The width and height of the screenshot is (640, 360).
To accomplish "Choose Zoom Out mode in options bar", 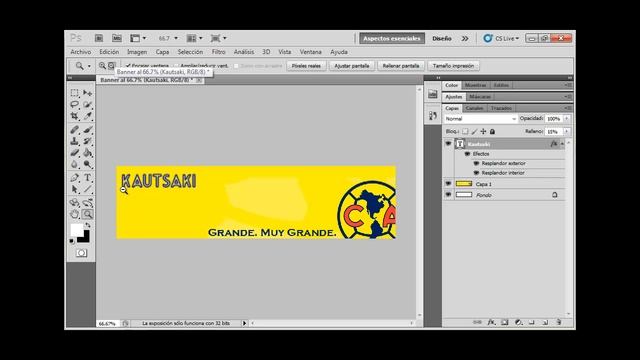I will click(111, 65).
